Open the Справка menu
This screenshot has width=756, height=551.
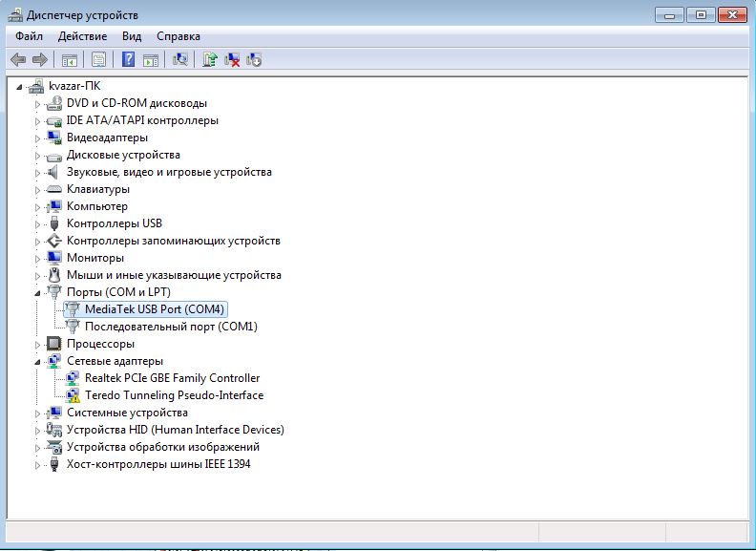[x=178, y=36]
